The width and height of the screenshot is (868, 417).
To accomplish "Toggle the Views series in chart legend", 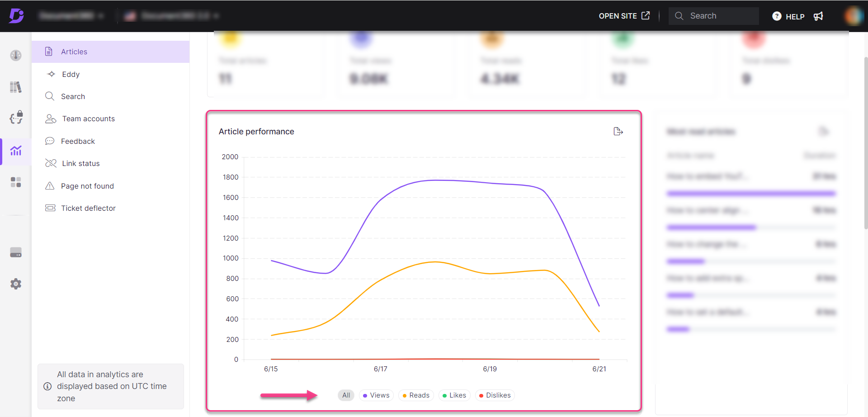I will click(376, 395).
